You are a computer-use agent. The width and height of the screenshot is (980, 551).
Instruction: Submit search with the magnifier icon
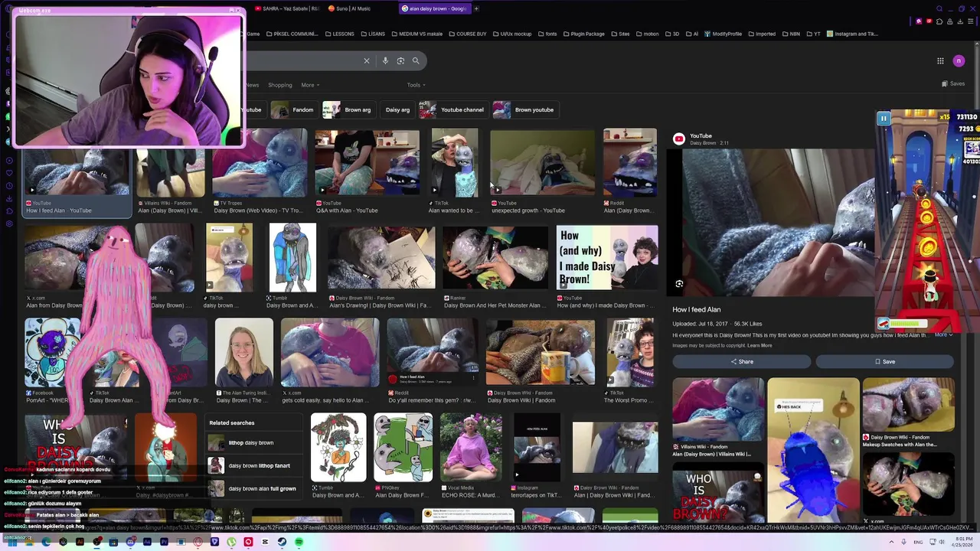click(416, 61)
